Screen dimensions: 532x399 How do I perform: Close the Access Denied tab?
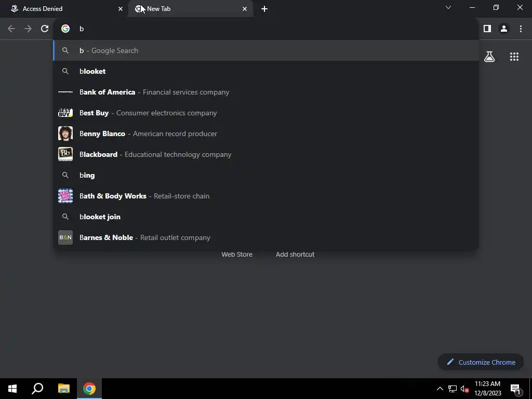121,9
